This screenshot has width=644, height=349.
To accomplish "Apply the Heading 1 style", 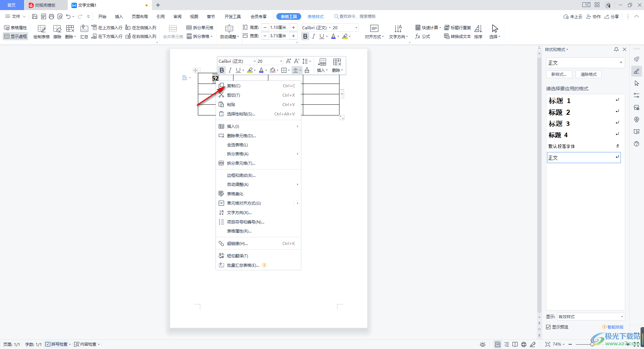I will pyautogui.click(x=584, y=101).
